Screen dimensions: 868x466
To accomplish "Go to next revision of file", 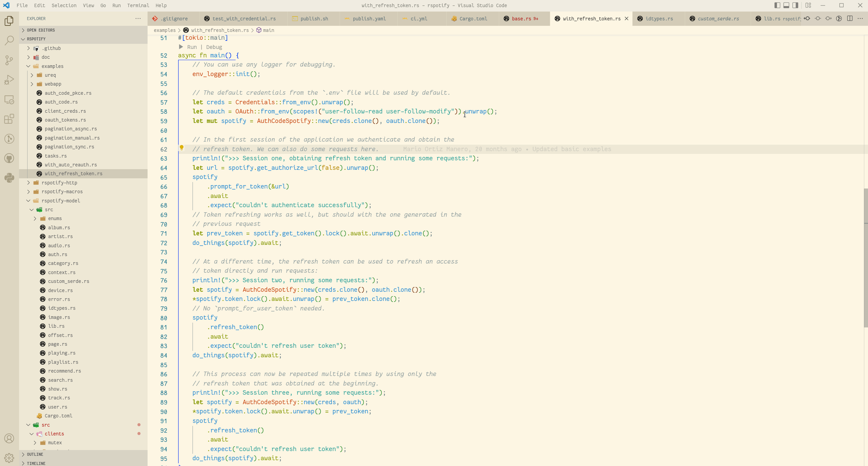I will coord(828,18).
